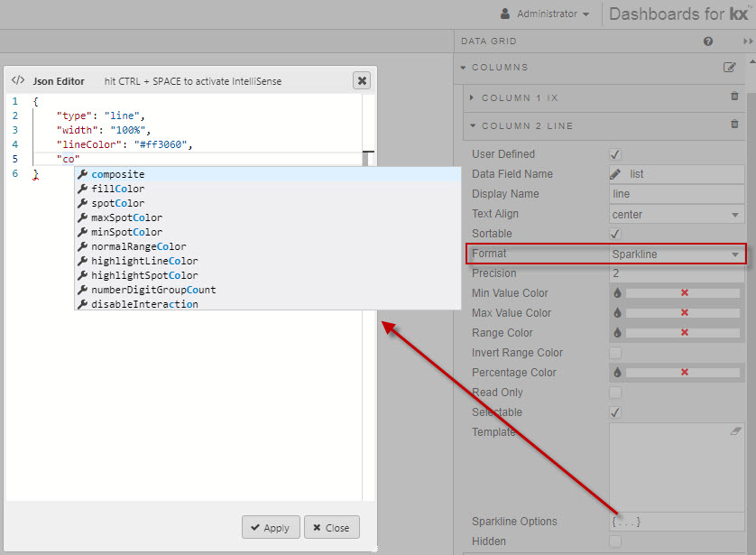Image resolution: width=756 pixels, height=555 pixels.
Task: Select fillColor from IntelliSense list
Action: click(x=117, y=189)
